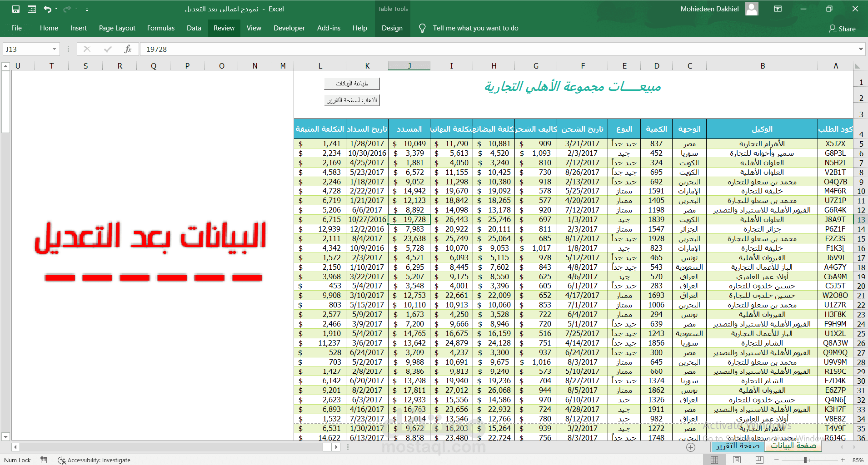The width and height of the screenshot is (868, 465).
Task: Click the zoom out minus icon
Action: tap(776, 460)
